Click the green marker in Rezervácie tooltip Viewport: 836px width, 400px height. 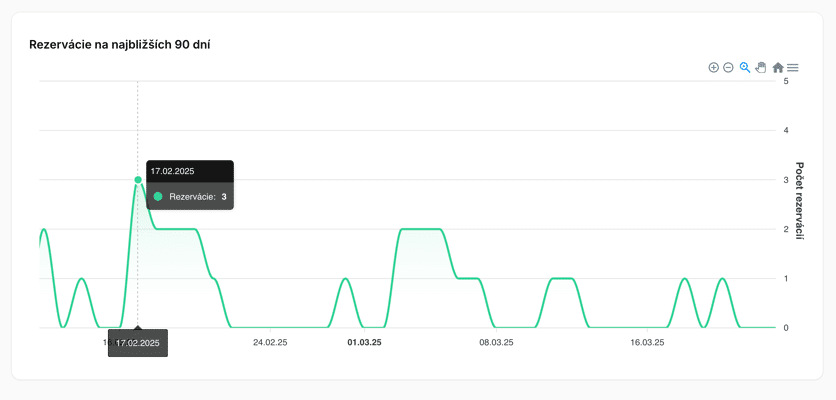(x=158, y=197)
